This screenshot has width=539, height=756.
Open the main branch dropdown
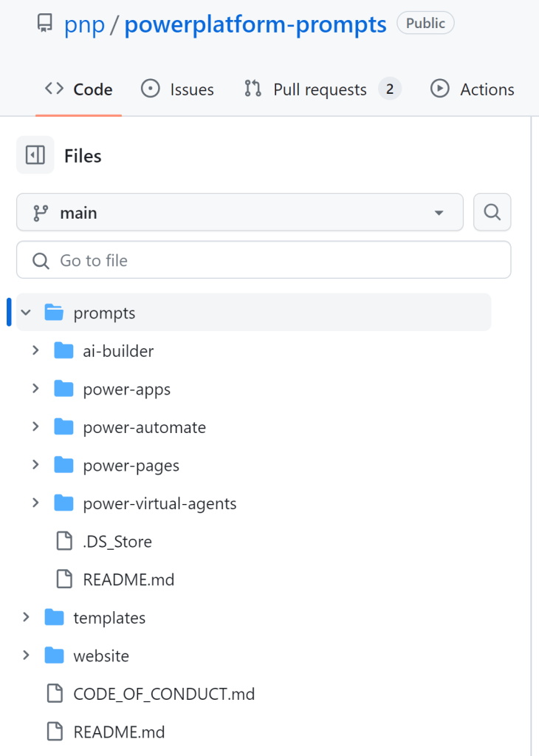point(240,213)
